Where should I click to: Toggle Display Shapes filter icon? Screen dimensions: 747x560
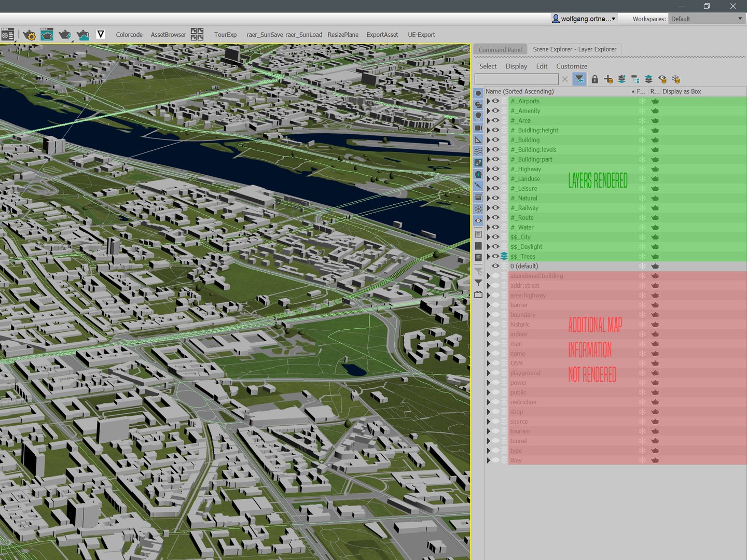(478, 105)
